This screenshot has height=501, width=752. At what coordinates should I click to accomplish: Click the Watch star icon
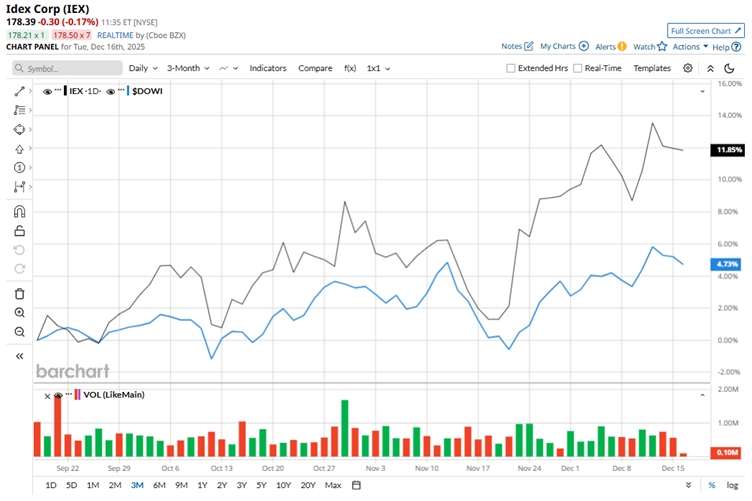click(662, 46)
